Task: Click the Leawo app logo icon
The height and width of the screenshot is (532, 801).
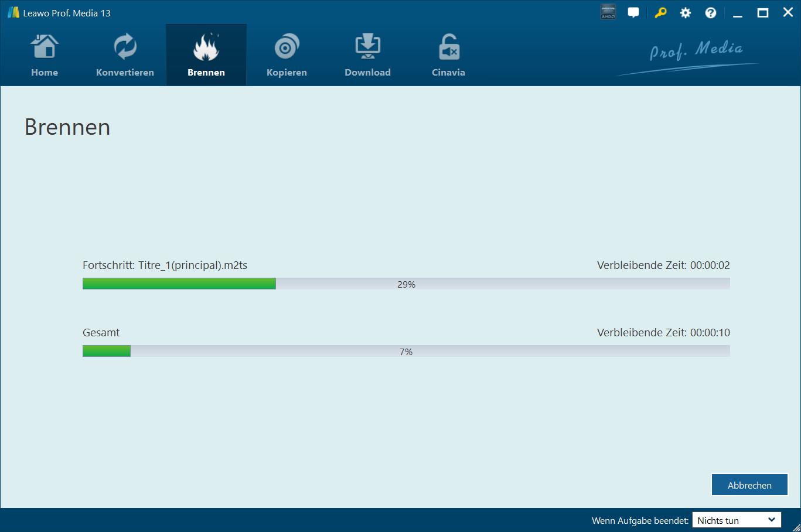Action: tap(13, 12)
